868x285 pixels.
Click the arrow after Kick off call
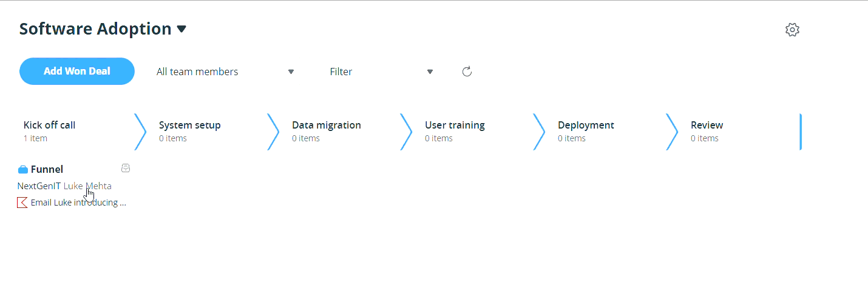140,132
